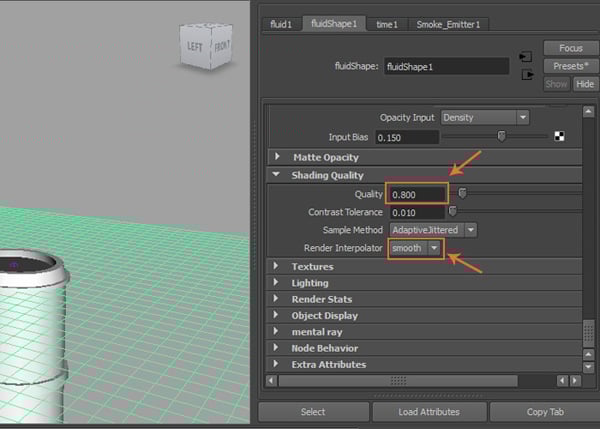
Task: Collapse the Shading Quality section
Action: coord(276,175)
